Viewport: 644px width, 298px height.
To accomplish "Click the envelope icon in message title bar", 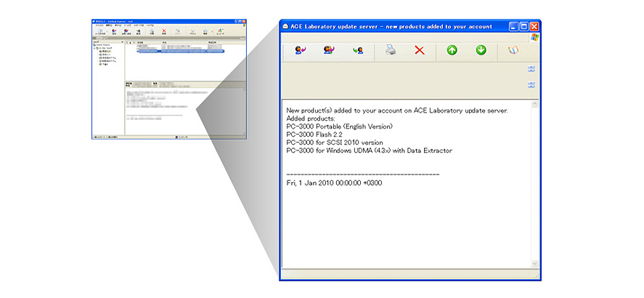I will (285, 27).
